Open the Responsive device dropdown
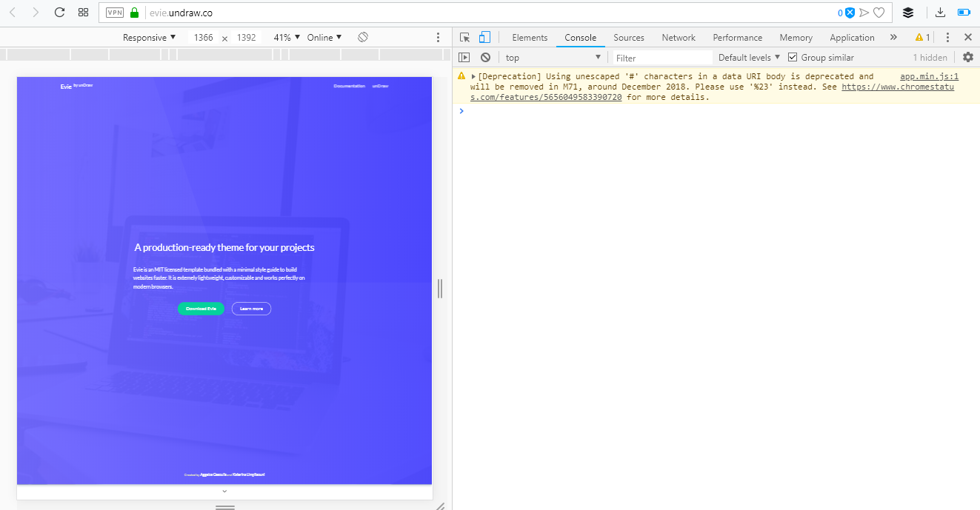 click(148, 36)
